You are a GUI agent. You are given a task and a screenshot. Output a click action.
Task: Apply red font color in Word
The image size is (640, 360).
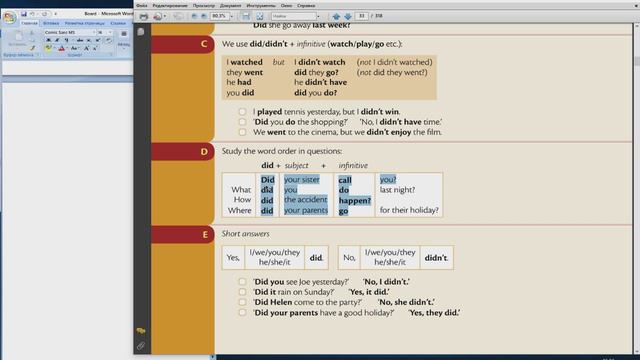tap(61, 49)
